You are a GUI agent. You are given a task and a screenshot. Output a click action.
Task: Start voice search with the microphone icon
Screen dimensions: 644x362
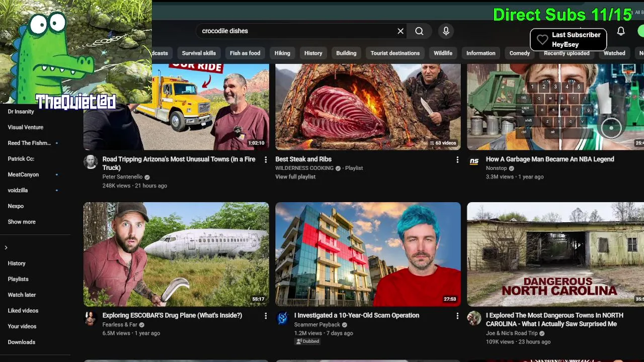(446, 31)
